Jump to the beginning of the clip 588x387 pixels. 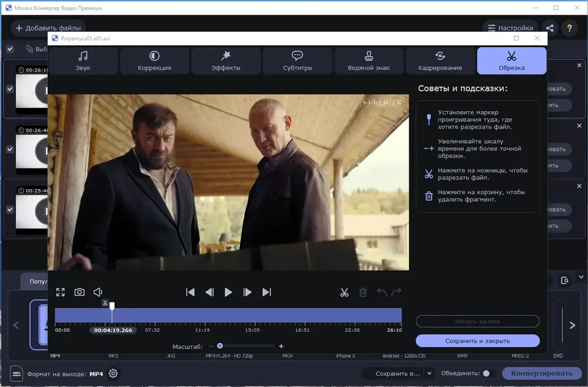pyautogui.click(x=191, y=292)
